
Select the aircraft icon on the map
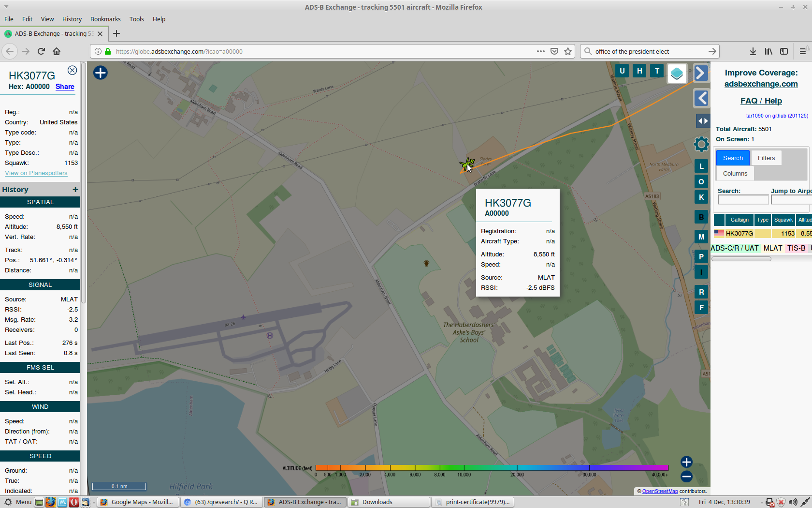click(x=467, y=164)
